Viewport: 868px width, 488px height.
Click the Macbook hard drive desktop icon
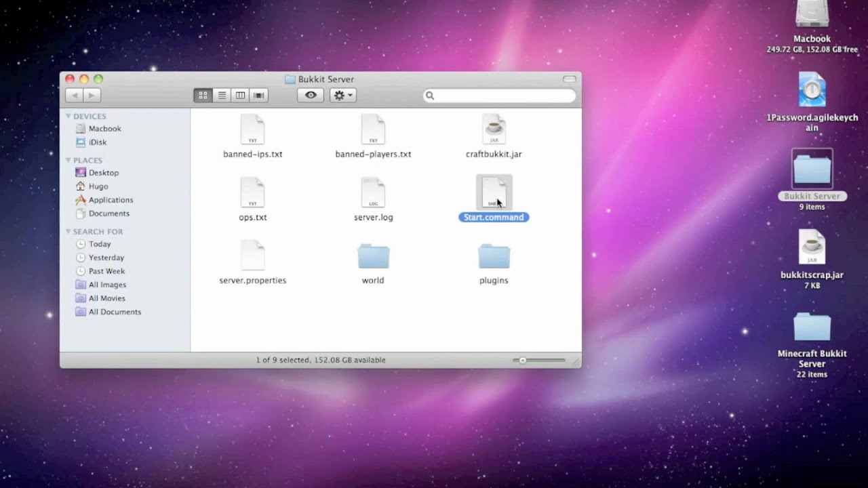[x=812, y=15]
